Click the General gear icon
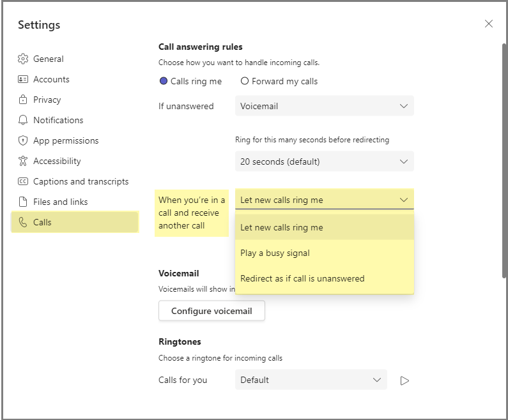The height and width of the screenshot is (420, 508). (23, 59)
